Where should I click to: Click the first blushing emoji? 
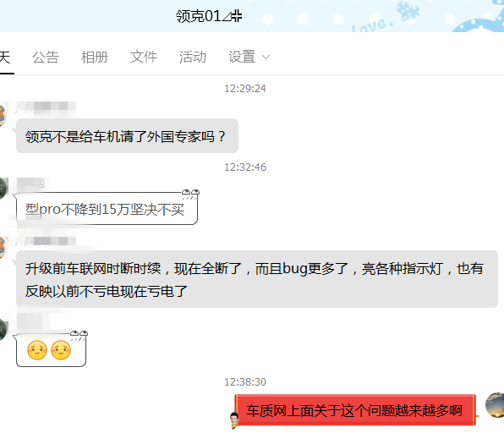click(x=37, y=350)
